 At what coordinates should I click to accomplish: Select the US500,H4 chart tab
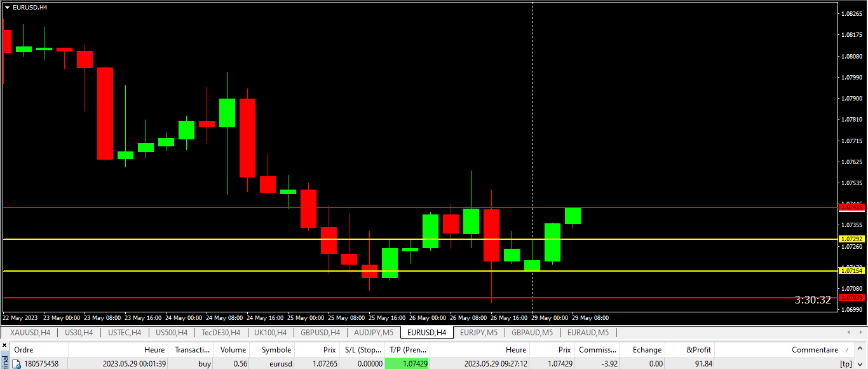tap(171, 332)
